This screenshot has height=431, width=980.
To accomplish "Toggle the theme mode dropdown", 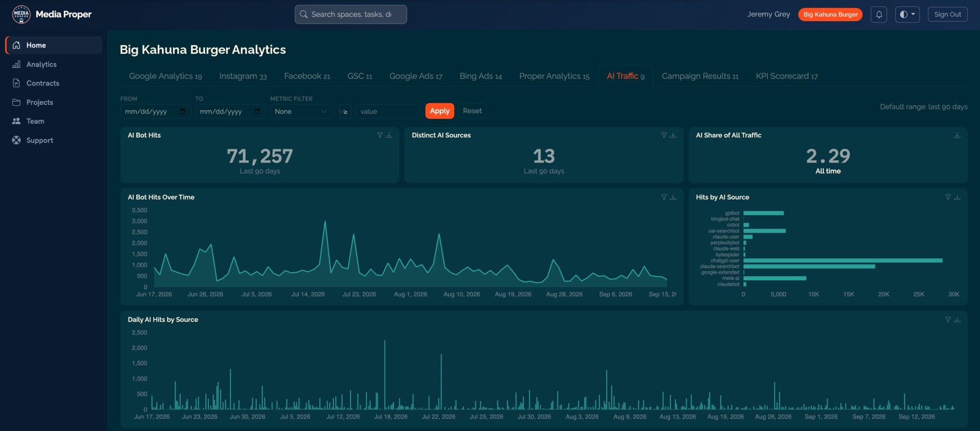I will point(907,14).
